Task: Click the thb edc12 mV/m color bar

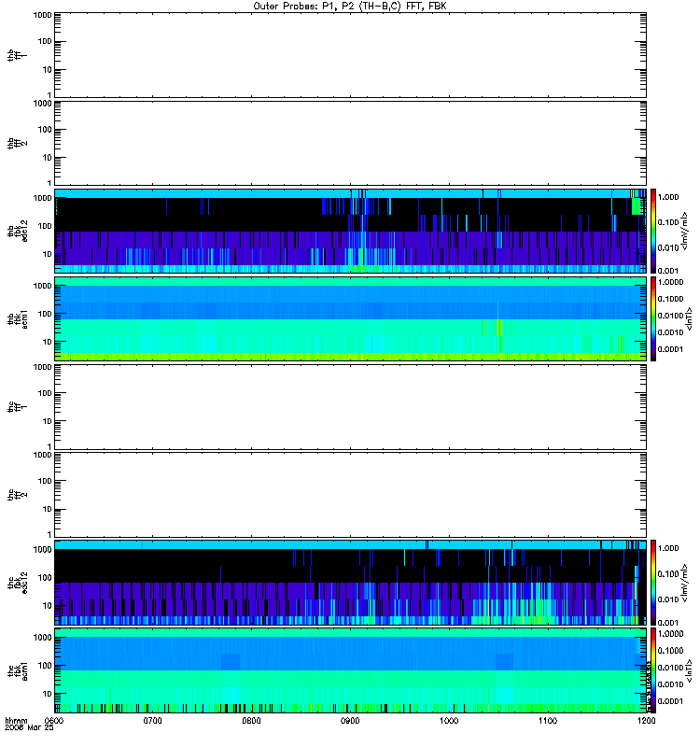Action: 653,231
